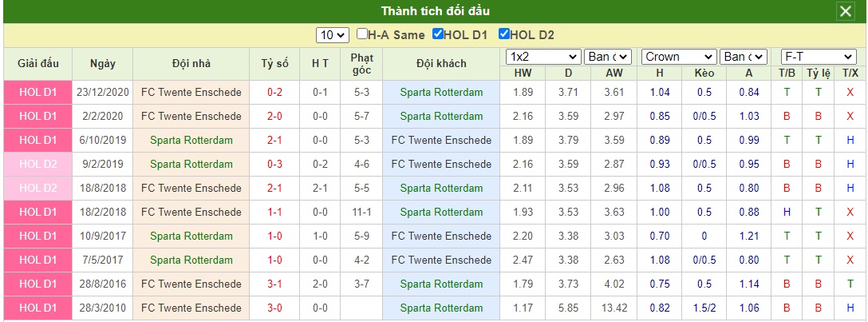Open home team Sparta Rotterdam on 6/10/2019

coord(191,140)
